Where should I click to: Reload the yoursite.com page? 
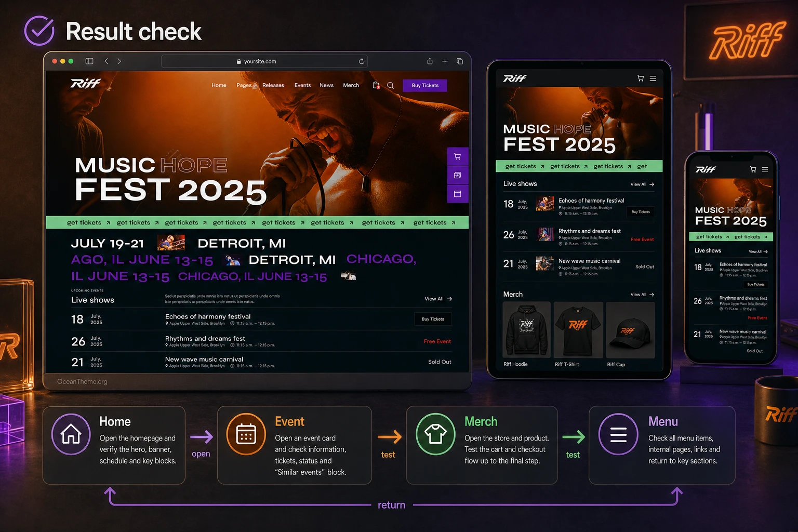pos(362,61)
